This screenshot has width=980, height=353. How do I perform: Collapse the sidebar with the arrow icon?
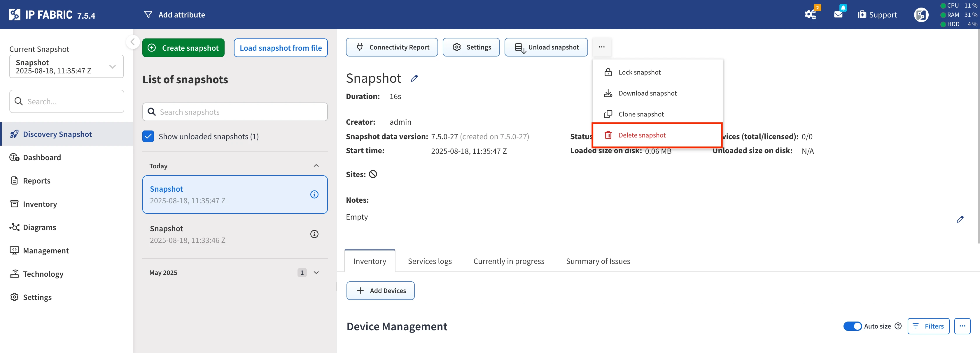132,42
